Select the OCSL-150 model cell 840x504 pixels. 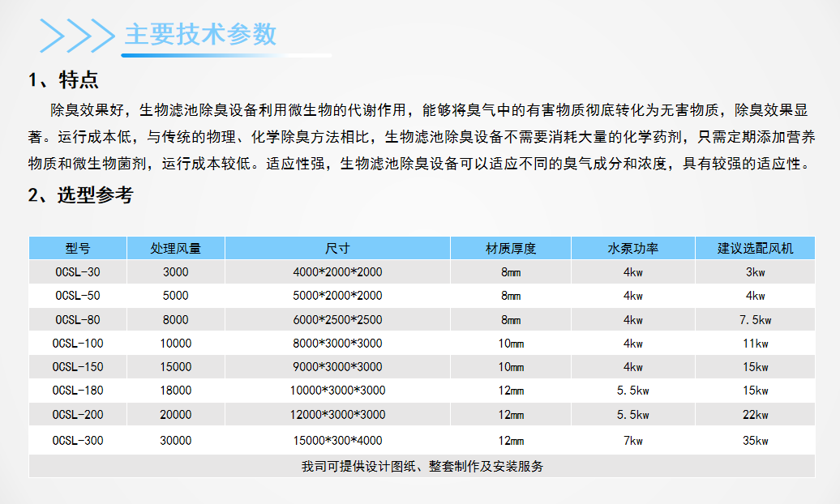(78, 367)
